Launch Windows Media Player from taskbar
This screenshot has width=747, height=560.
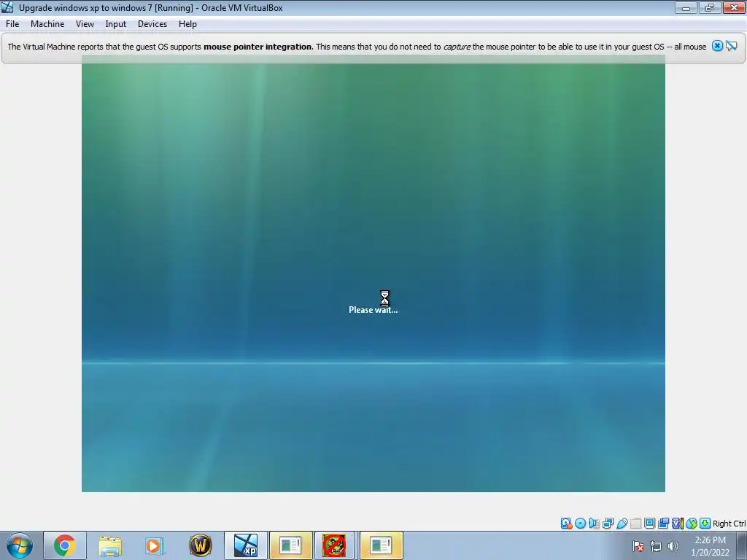click(x=155, y=545)
